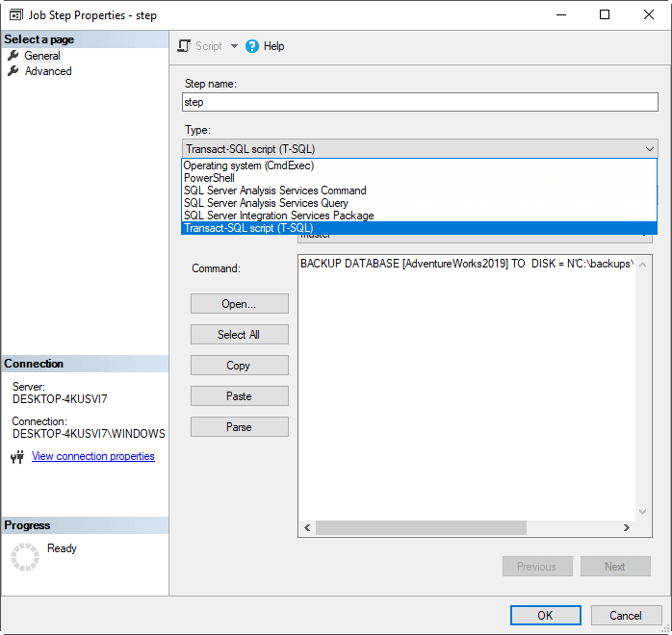Screen dimensions: 672x635
Task: Click the Job Step Properties title bar icon
Action: pyautogui.click(x=15, y=15)
